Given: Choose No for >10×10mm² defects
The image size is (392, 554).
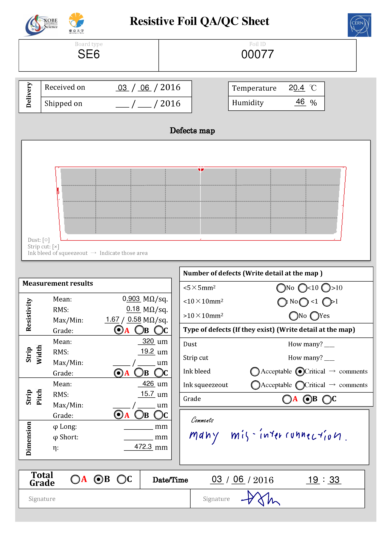Looking at the screenshot, I should (x=294, y=316).
